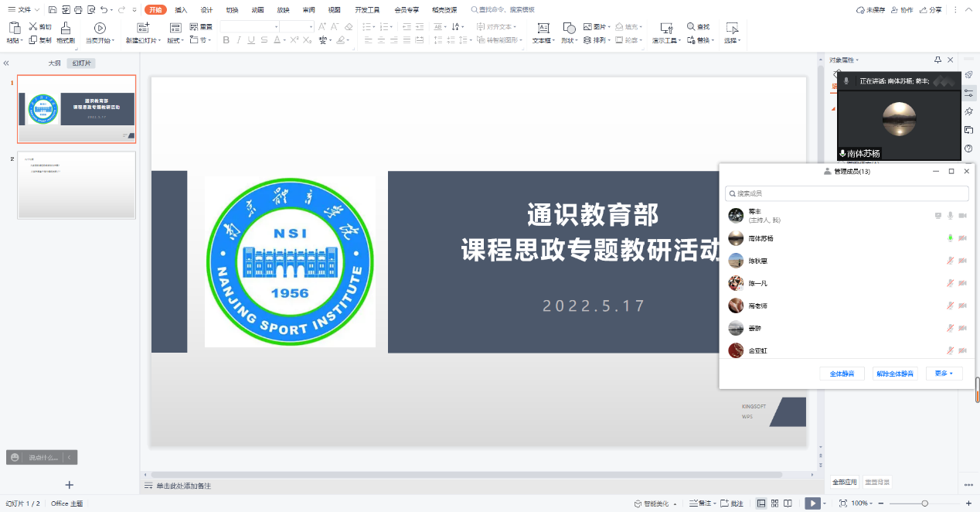Click the 解除全体静音 button
The image size is (980, 512).
coord(895,374)
